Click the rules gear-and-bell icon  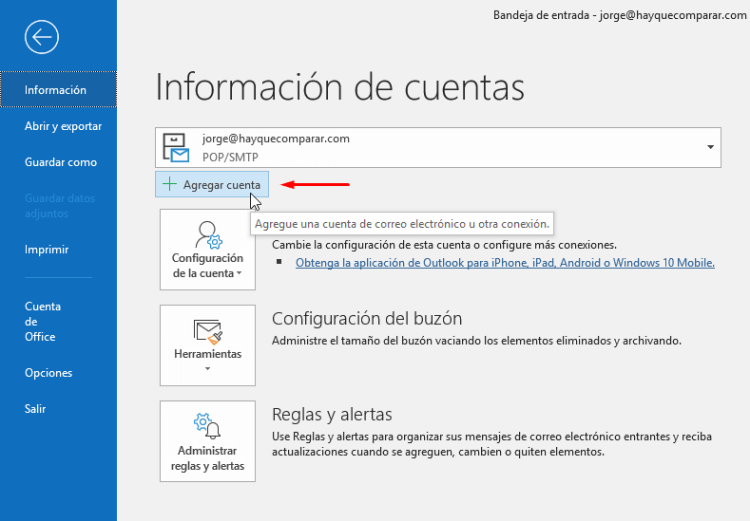pos(207,426)
